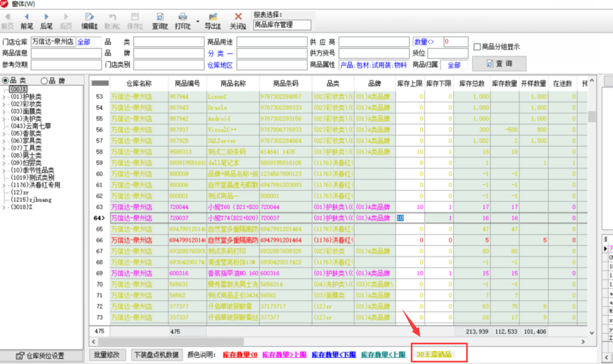The image size is (613, 364).
Task: Expand the (03)面膜类 tree node
Action: 4,111
